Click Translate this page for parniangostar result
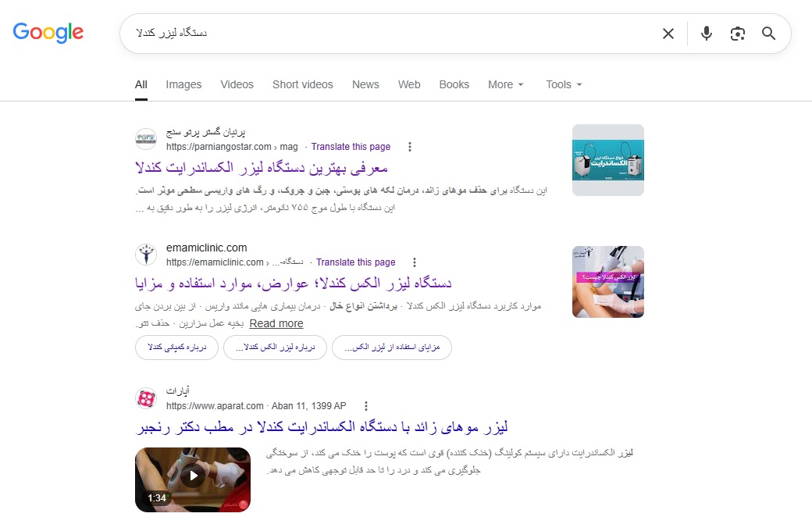The height and width of the screenshot is (524, 812). click(351, 147)
